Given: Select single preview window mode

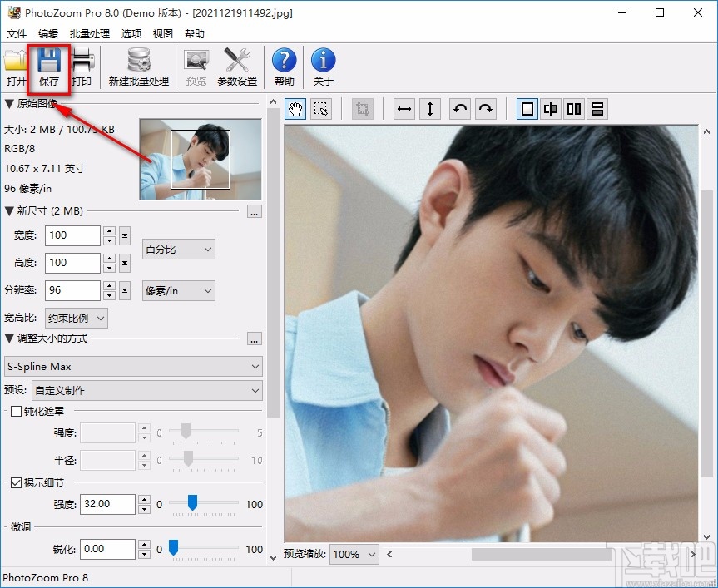Looking at the screenshot, I should (527, 109).
